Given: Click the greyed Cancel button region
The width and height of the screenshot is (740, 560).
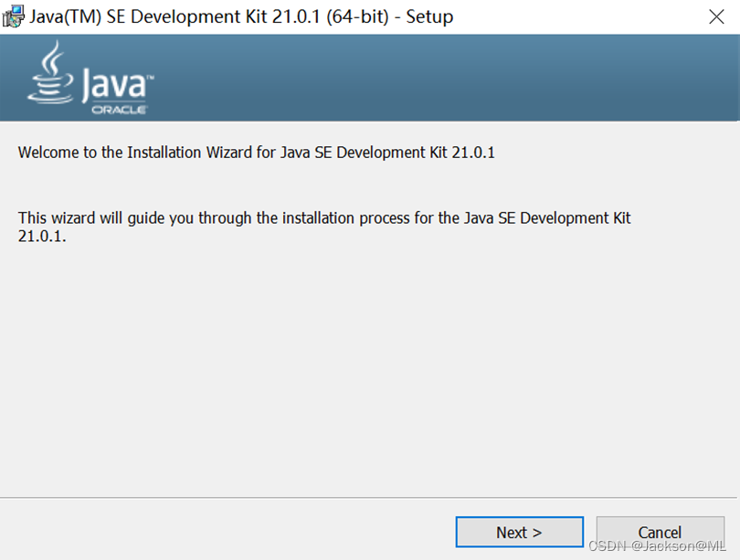Looking at the screenshot, I should [x=660, y=532].
